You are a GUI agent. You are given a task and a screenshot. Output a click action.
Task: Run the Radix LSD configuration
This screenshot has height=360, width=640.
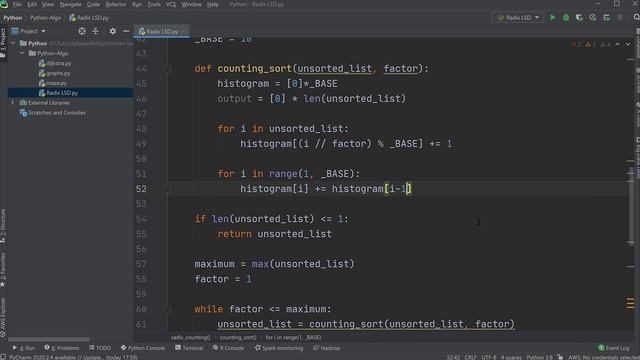(552, 18)
